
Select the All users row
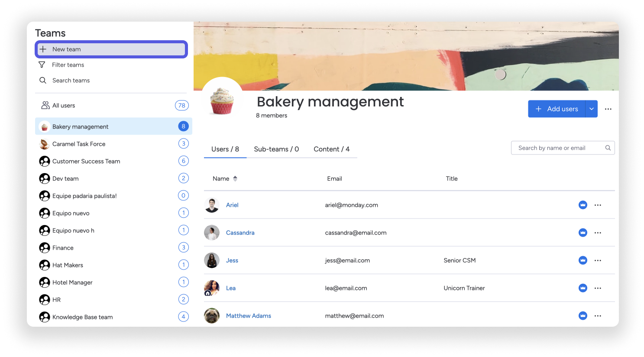coord(113,106)
